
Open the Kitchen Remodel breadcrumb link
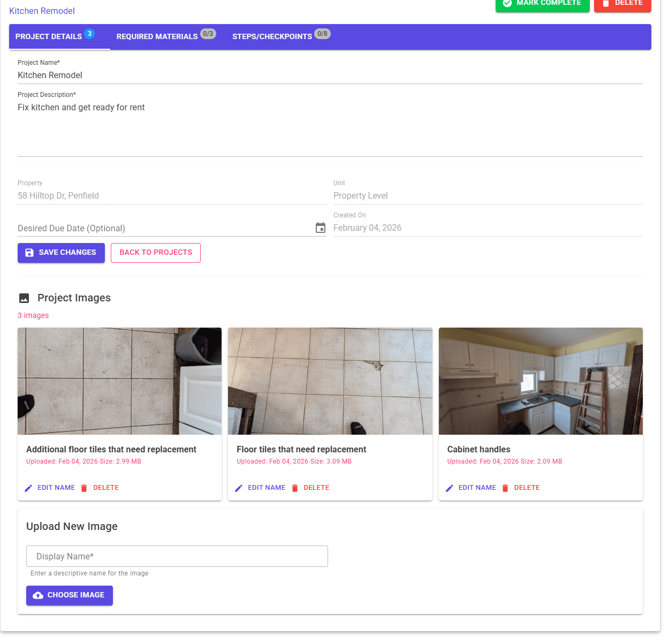42,11
